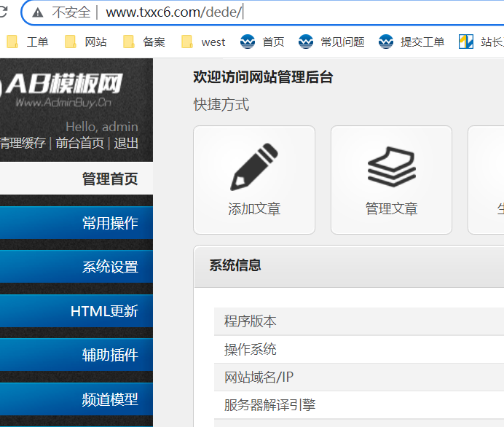Click the 服务器解译引擎 row
This screenshot has width=504, height=427.
point(359,405)
